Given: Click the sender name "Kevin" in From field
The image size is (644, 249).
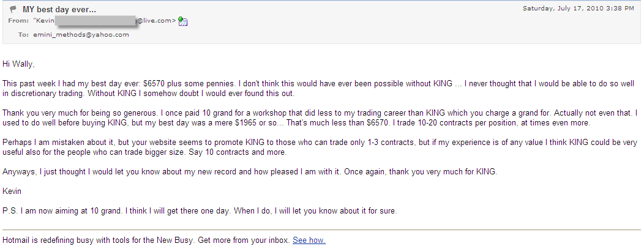Looking at the screenshot, I should (43, 21).
